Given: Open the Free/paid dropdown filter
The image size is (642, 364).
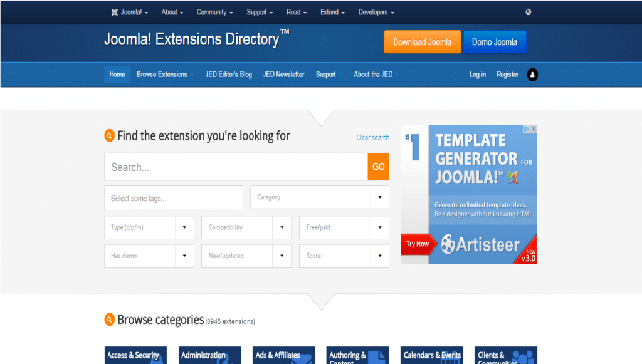Looking at the screenshot, I should coord(344,227).
